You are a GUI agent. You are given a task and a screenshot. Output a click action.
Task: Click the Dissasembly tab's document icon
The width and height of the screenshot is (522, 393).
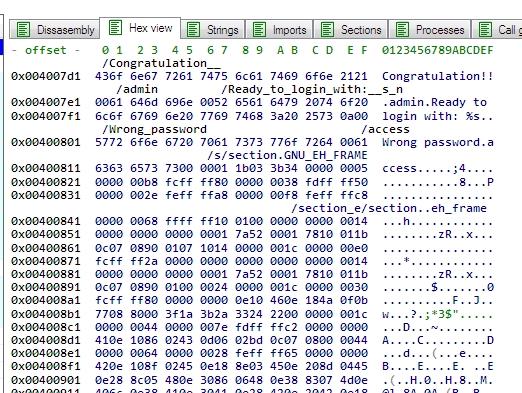point(23,30)
